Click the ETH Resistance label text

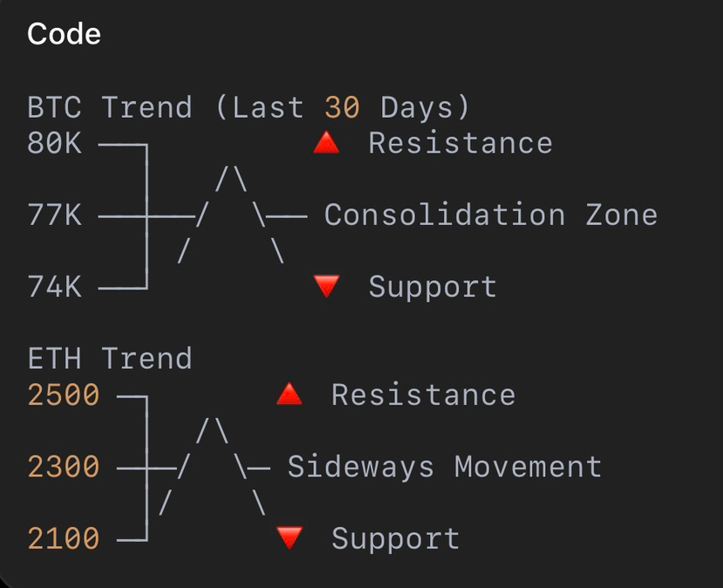point(424,395)
